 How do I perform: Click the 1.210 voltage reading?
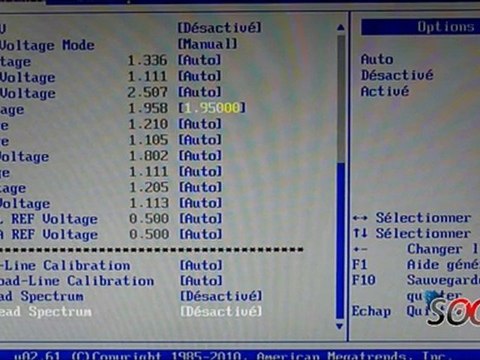[148, 124]
